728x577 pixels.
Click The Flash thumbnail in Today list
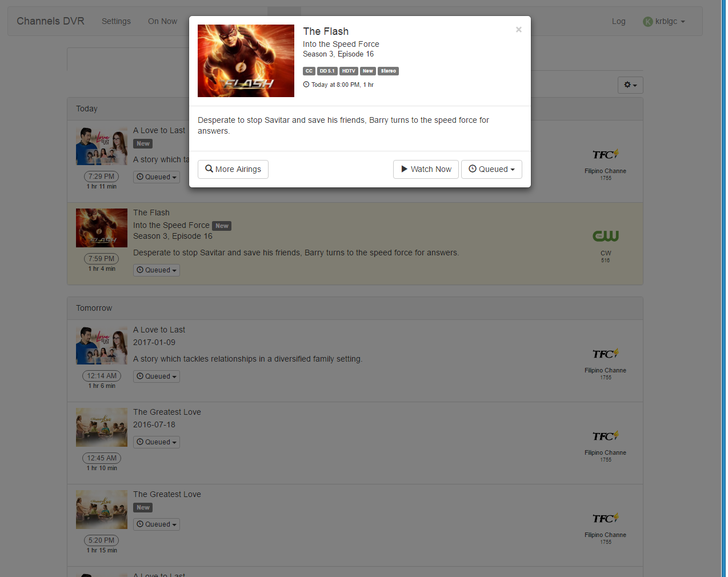click(x=102, y=228)
